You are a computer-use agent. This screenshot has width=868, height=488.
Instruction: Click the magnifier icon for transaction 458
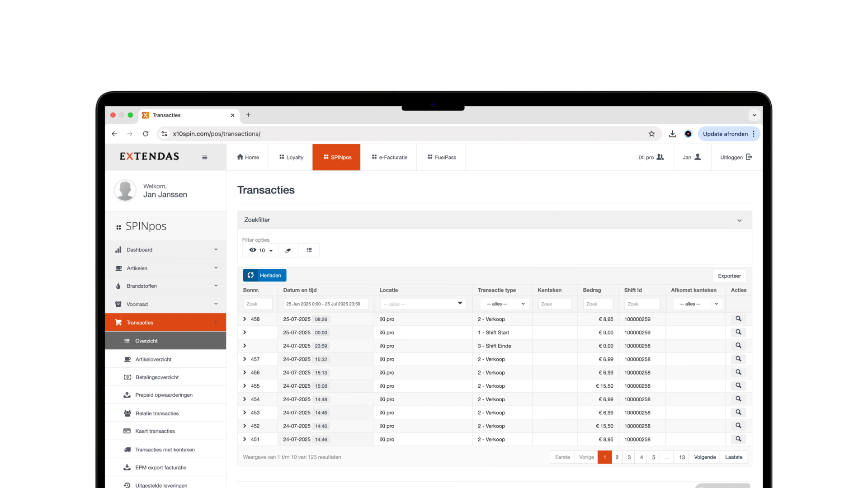(738, 319)
